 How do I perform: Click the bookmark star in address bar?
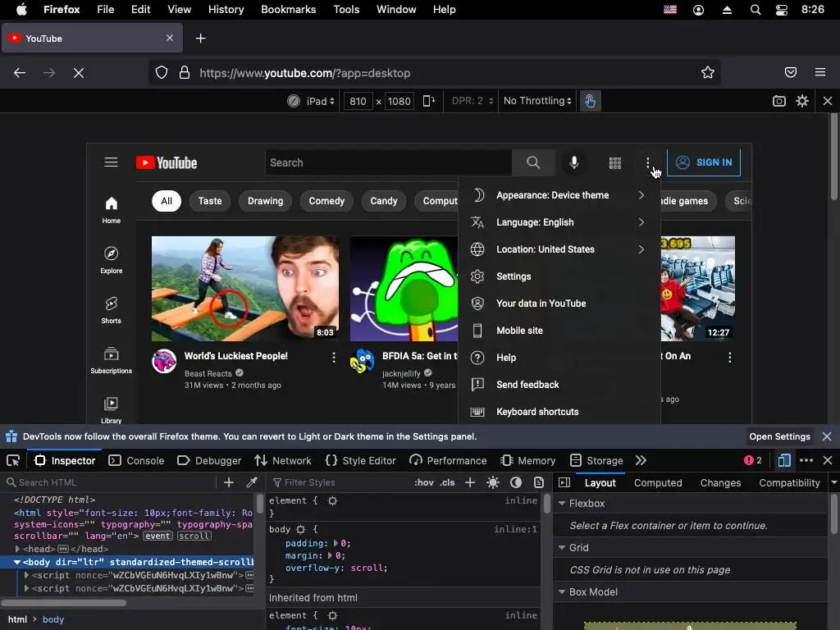(708, 72)
